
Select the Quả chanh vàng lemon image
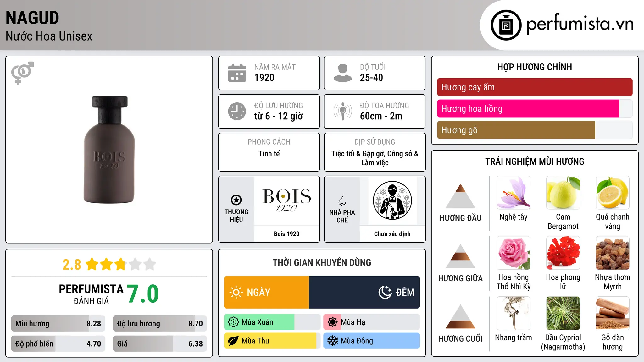613,193
